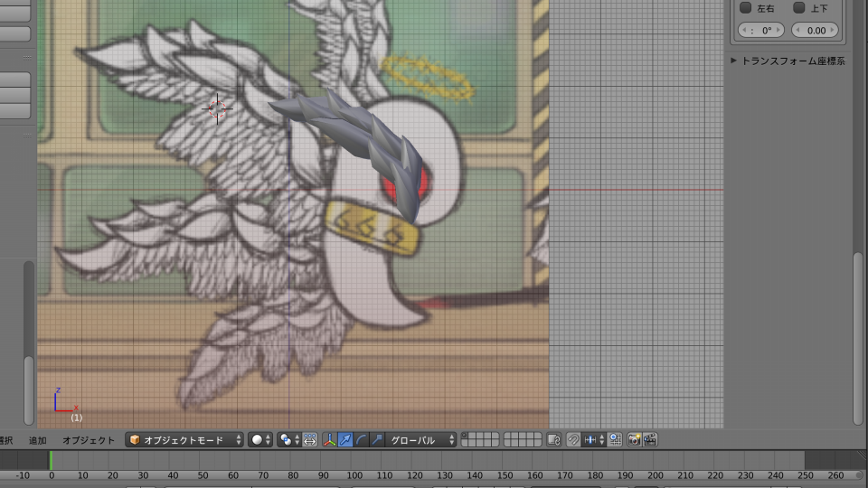Increase the 0° rotation value
The width and height of the screenshot is (868, 488).
(778, 31)
